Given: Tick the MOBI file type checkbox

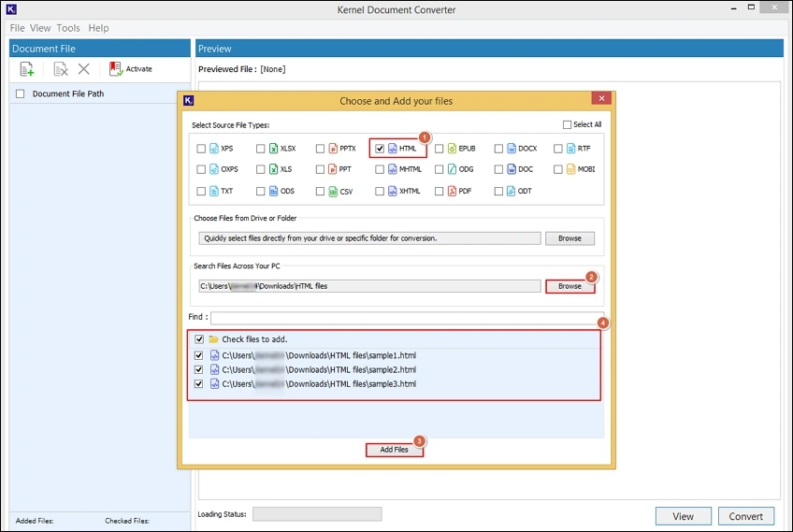Looking at the screenshot, I should (558, 169).
